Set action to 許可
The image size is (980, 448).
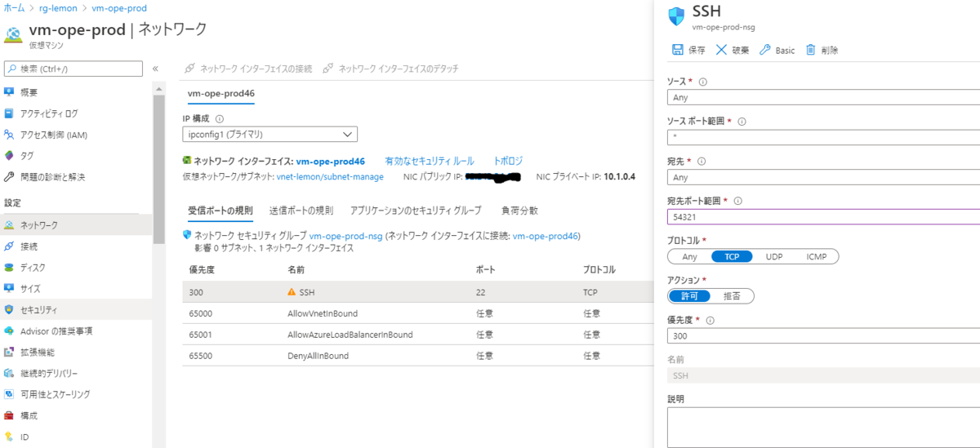690,296
